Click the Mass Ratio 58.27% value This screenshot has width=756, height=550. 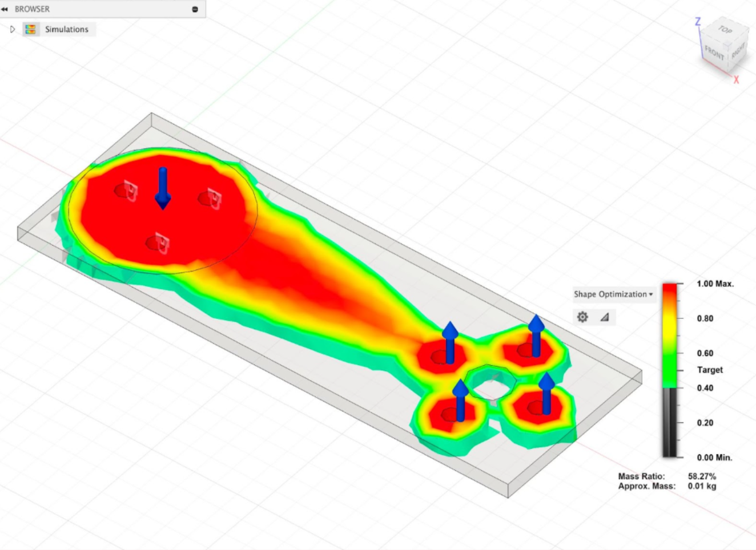pyautogui.click(x=702, y=476)
